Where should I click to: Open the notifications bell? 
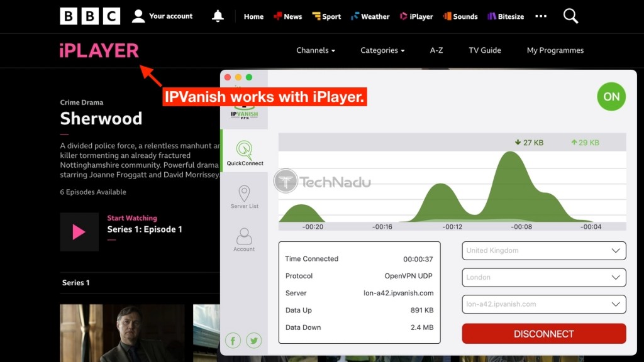218,16
